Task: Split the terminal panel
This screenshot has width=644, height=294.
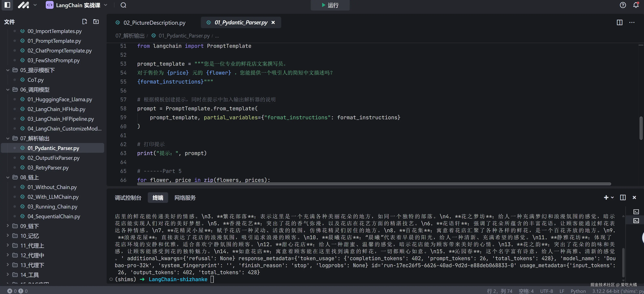Action: 623,197
